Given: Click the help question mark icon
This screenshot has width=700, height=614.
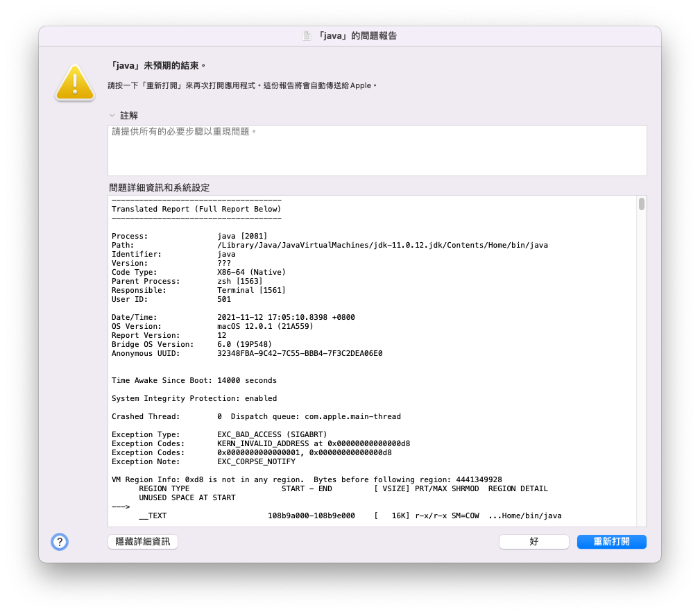Looking at the screenshot, I should point(60,542).
